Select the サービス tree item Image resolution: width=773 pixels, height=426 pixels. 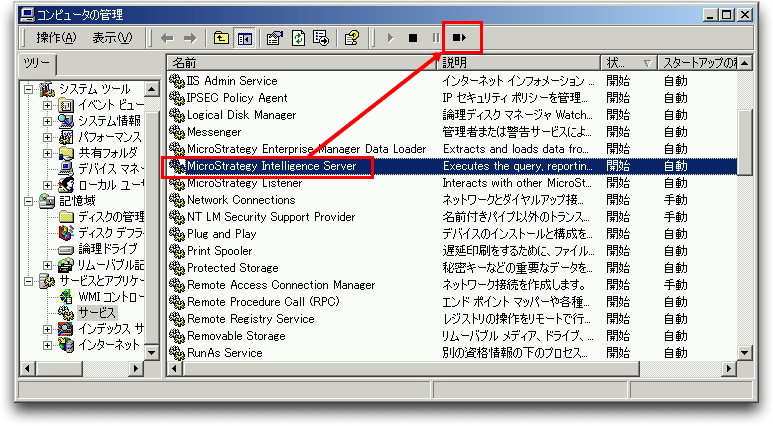[x=97, y=313]
